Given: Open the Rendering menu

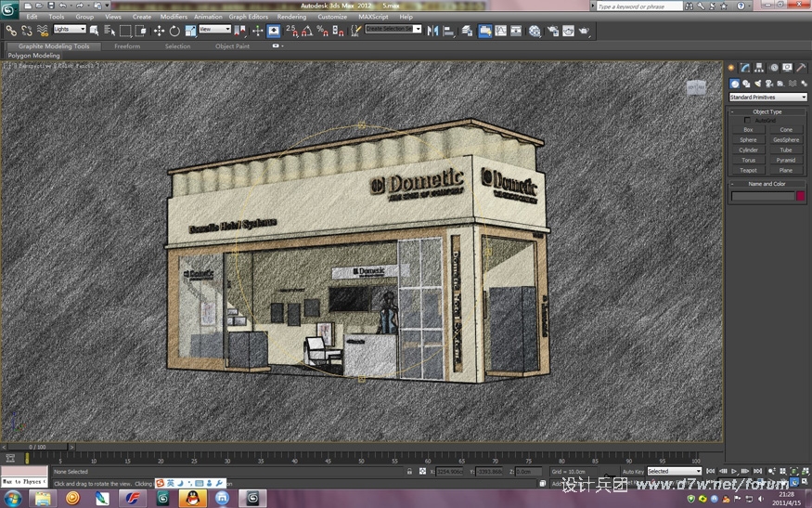Looking at the screenshot, I should click(x=291, y=17).
